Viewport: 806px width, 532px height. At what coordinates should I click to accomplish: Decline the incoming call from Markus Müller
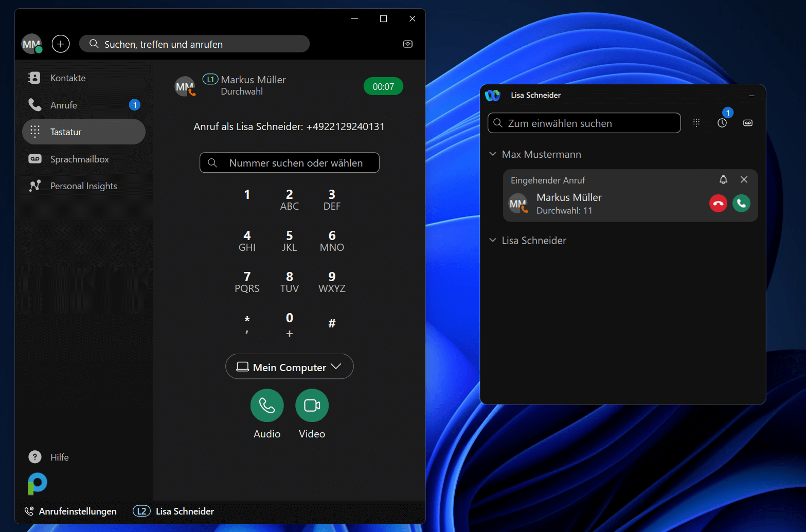718,204
